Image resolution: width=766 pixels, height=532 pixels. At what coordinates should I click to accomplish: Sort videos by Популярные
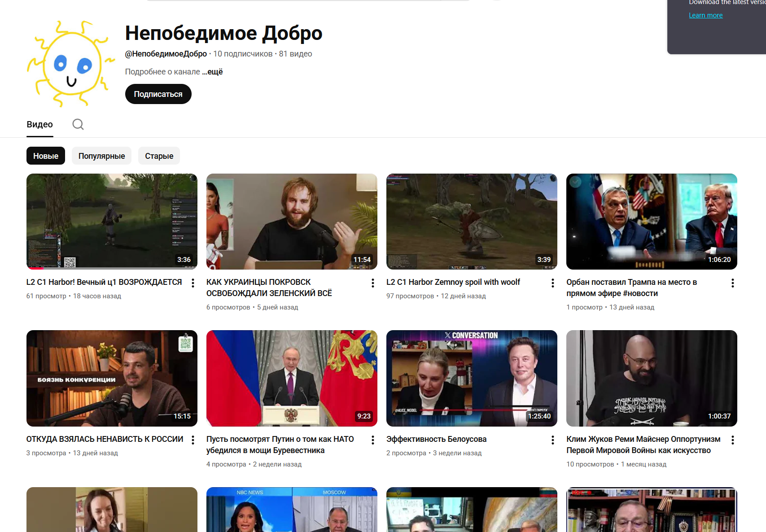[102, 156]
